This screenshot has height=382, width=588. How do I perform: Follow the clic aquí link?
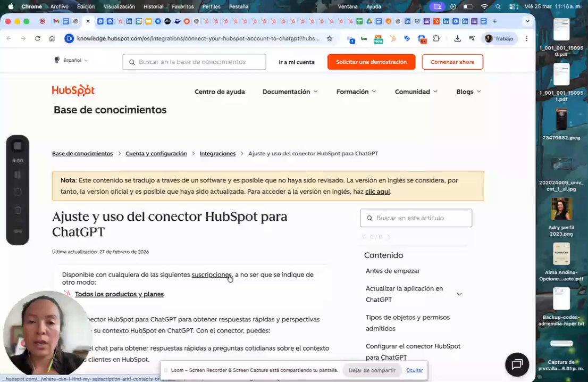tap(377, 192)
